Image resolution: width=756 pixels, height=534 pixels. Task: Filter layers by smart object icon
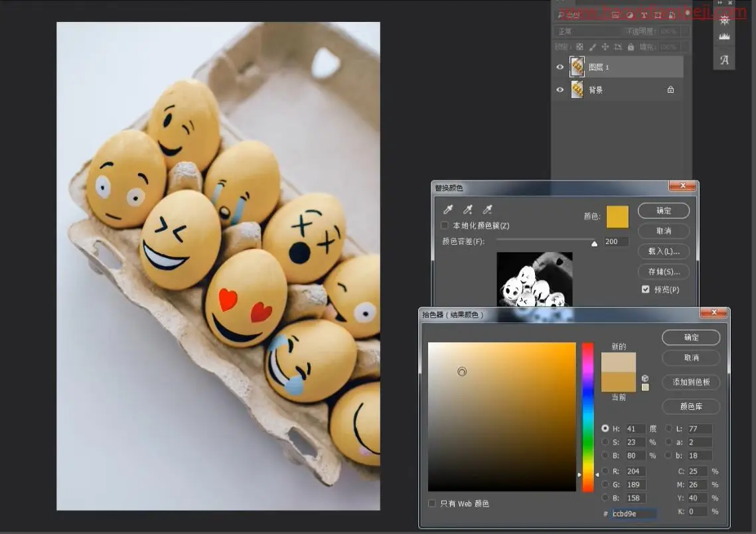672,15
